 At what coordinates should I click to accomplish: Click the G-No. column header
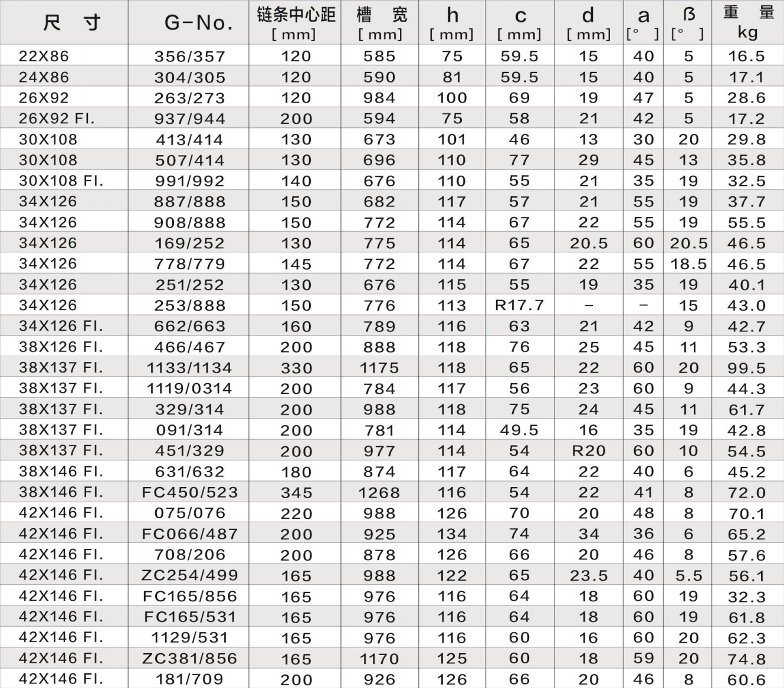pyautogui.click(x=189, y=23)
